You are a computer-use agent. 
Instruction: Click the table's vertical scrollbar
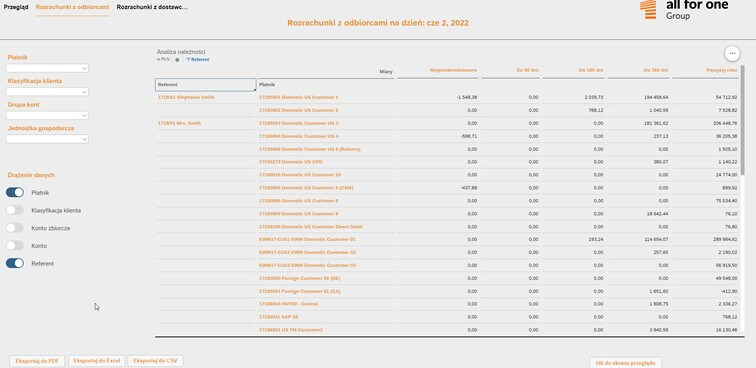pos(742,121)
